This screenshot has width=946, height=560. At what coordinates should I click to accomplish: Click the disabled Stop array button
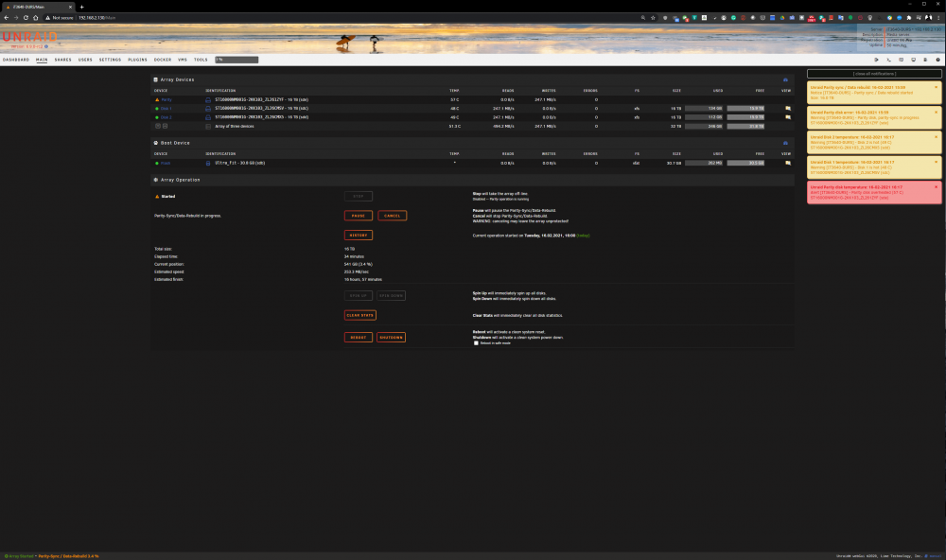(359, 196)
